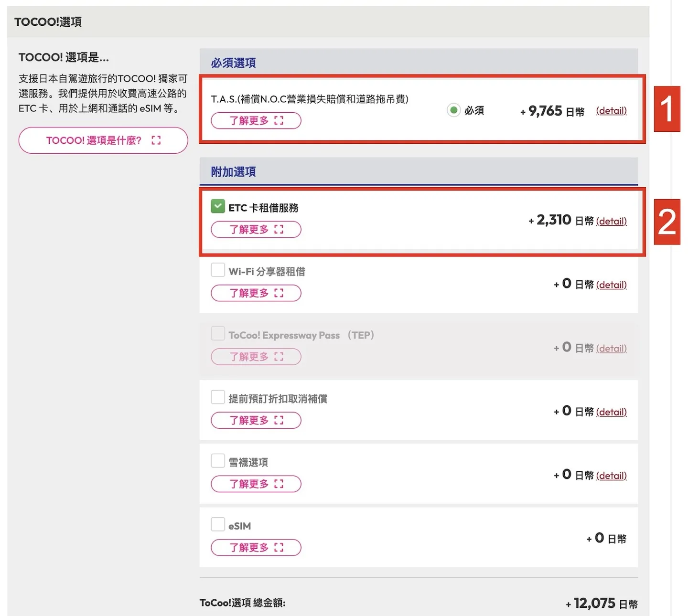This screenshot has width=688, height=616.
Task: Click the eSIM '+ 0 日幣' price
Action: pyautogui.click(x=606, y=538)
